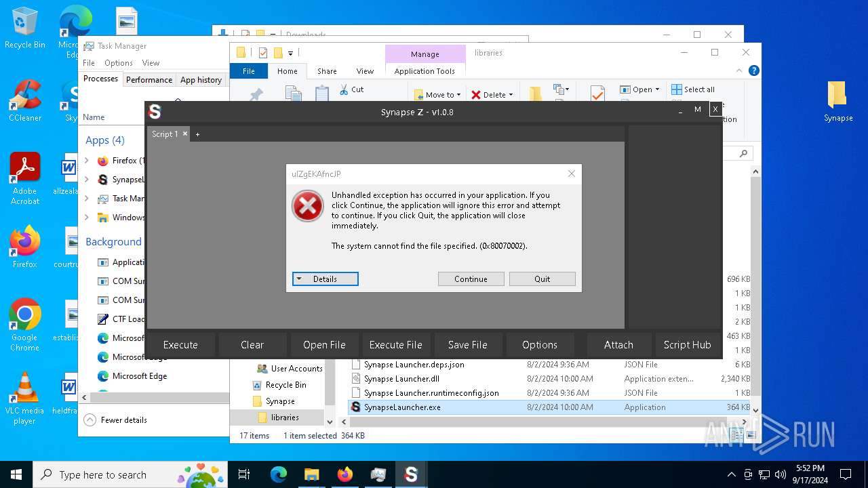Close the Script 1 tab
This screenshot has height=488, width=868.
click(x=185, y=134)
